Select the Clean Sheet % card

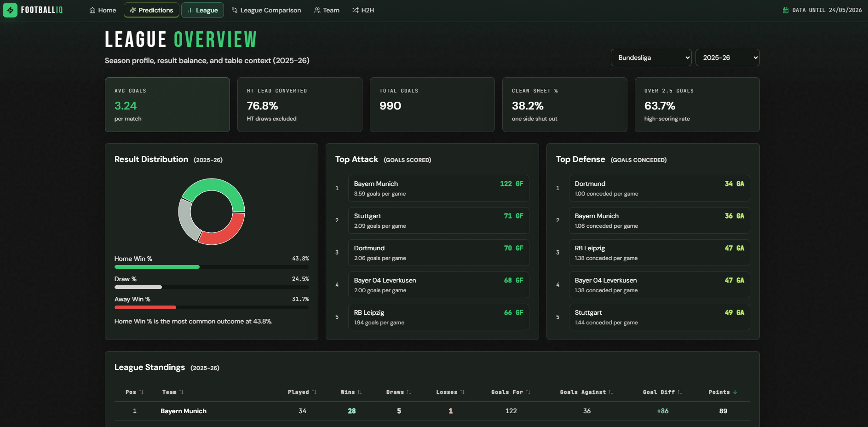[565, 105]
